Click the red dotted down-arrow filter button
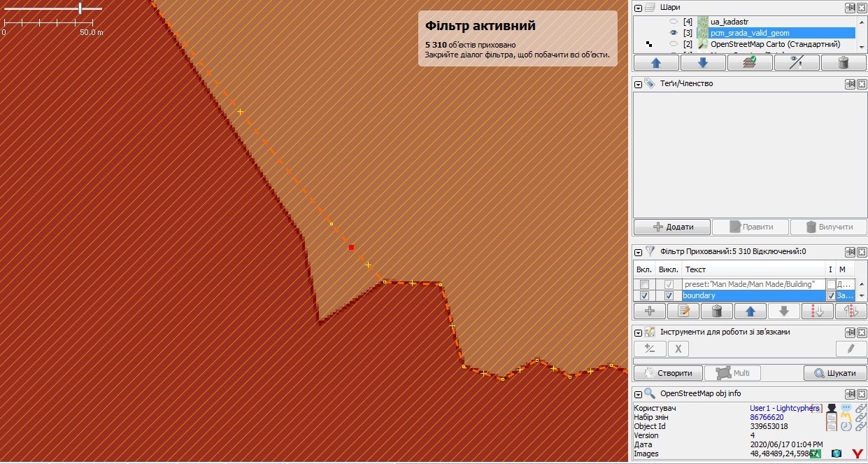Viewport: 868px width, 464px height. 817,311
